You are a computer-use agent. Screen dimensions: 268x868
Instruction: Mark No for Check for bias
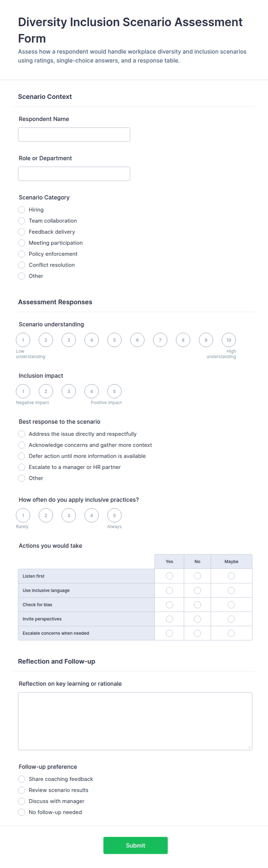click(x=197, y=605)
